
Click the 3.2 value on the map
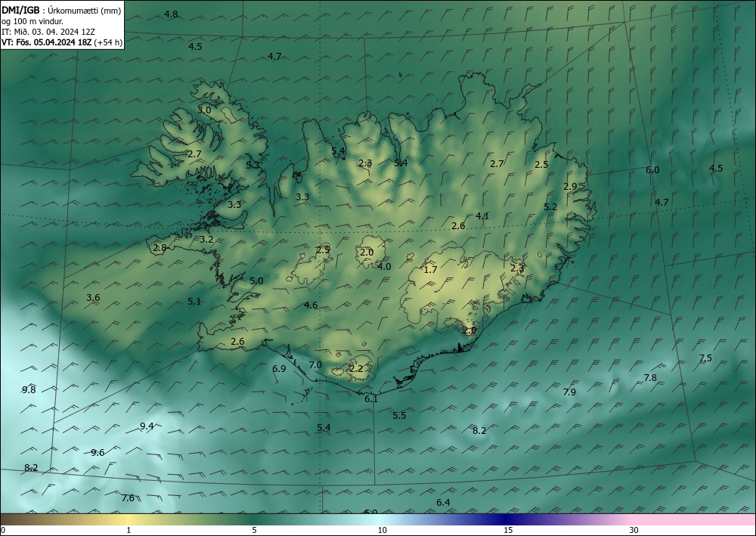click(206, 240)
